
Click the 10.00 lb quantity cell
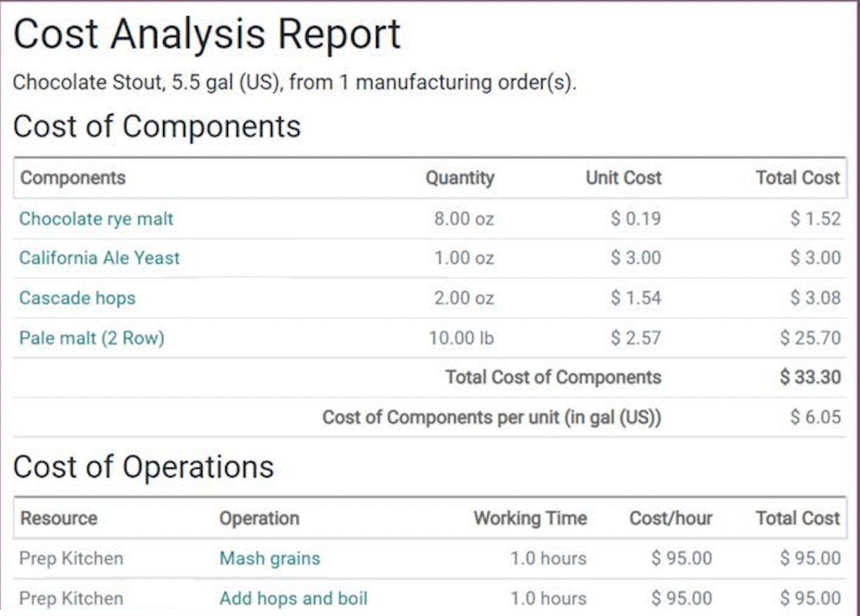pyautogui.click(x=461, y=339)
